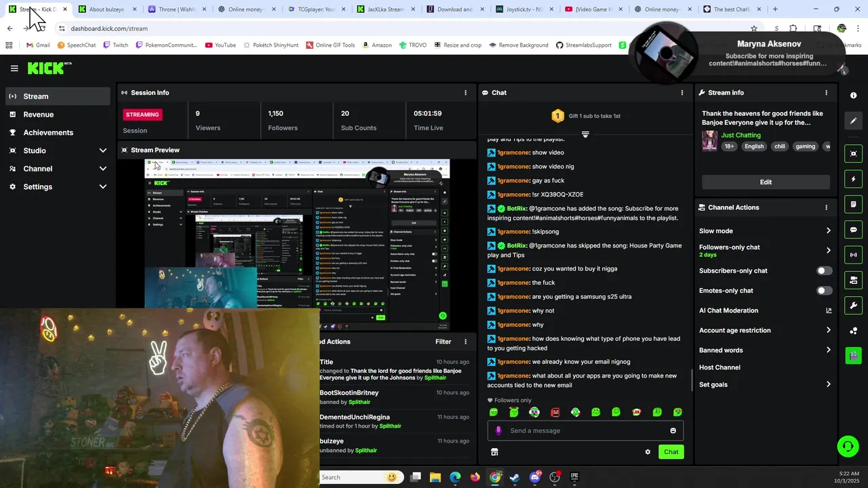Click the green Chat send button
Screen dimensions: 868x488
671,452
